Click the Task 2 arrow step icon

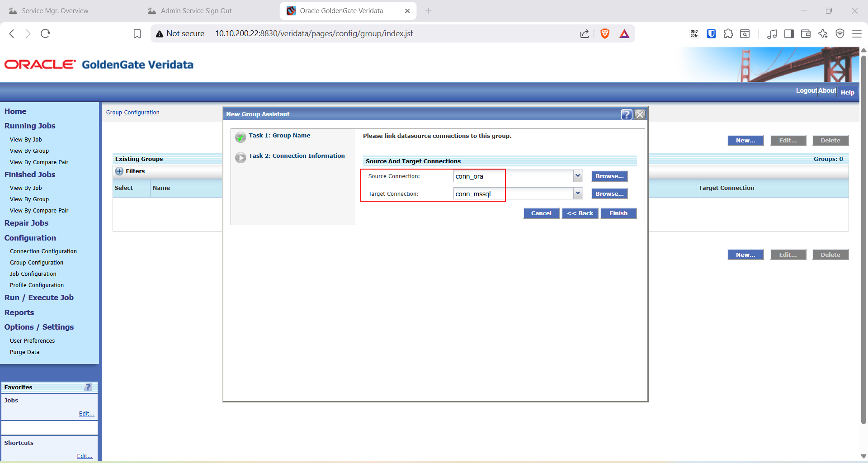coord(241,157)
